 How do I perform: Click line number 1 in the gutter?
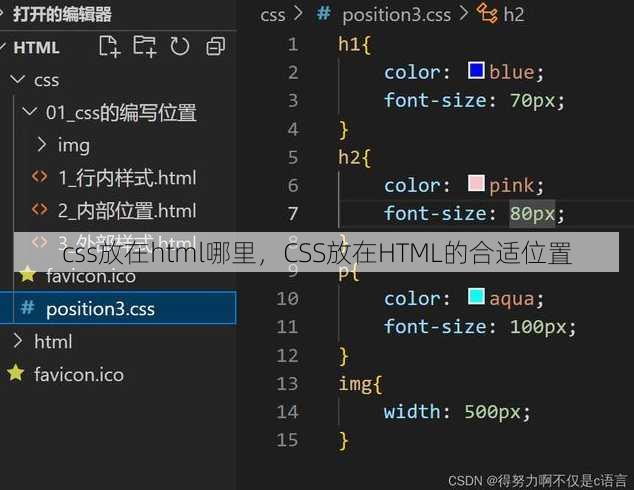click(293, 44)
